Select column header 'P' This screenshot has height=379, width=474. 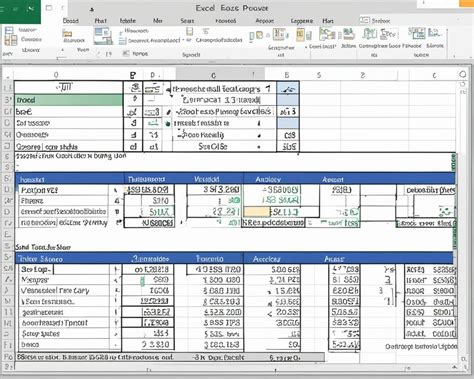pyautogui.click(x=133, y=75)
